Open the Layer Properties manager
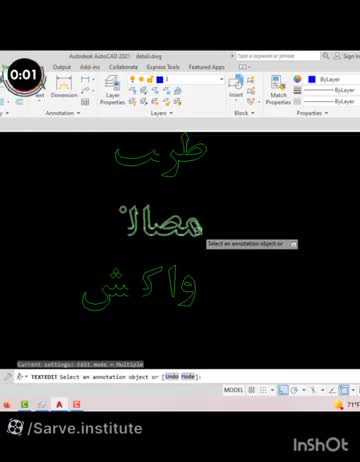The width and height of the screenshot is (360, 462). [112, 89]
